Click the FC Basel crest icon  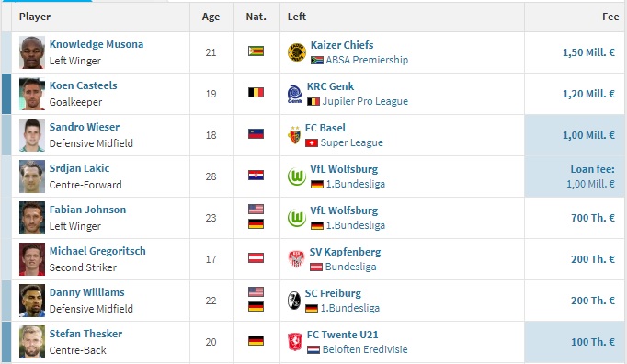tap(294, 135)
